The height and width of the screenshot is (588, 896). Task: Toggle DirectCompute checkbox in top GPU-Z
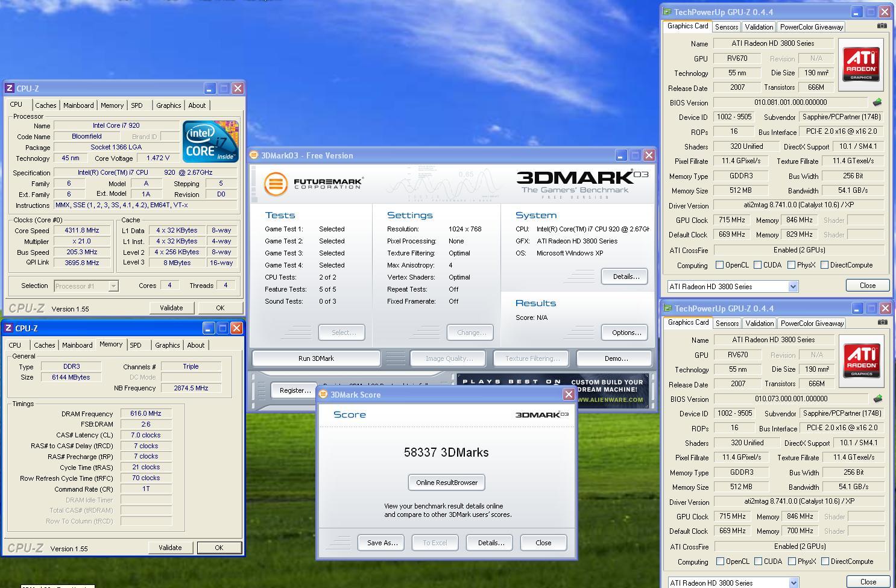pos(824,264)
